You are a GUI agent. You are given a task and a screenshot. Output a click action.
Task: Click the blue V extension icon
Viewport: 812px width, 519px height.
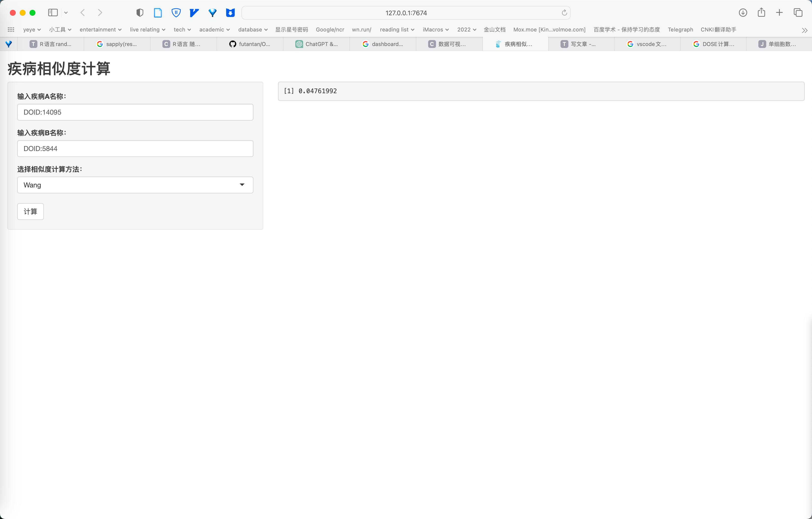(x=194, y=13)
